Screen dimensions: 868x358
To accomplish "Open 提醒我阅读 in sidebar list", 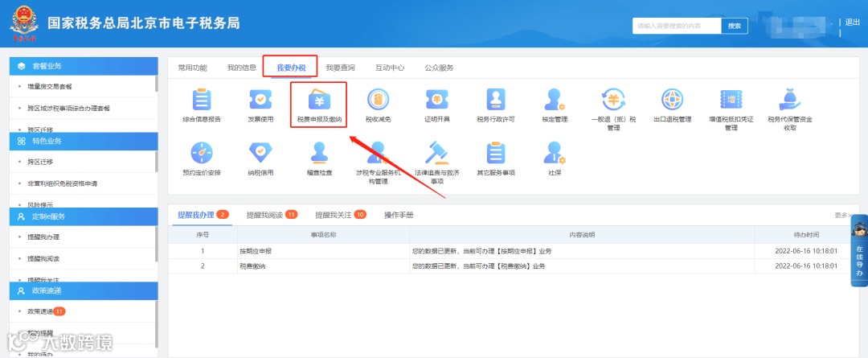I will (x=43, y=259).
